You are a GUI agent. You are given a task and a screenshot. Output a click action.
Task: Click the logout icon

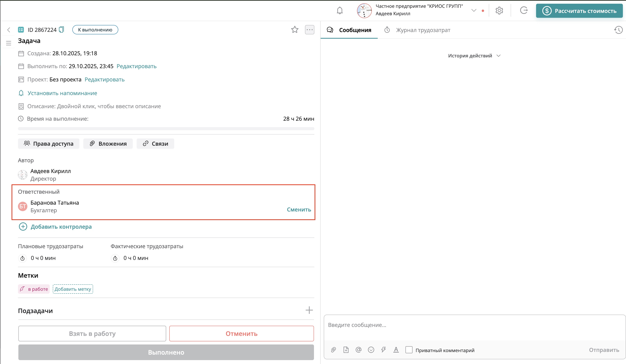coord(524,10)
